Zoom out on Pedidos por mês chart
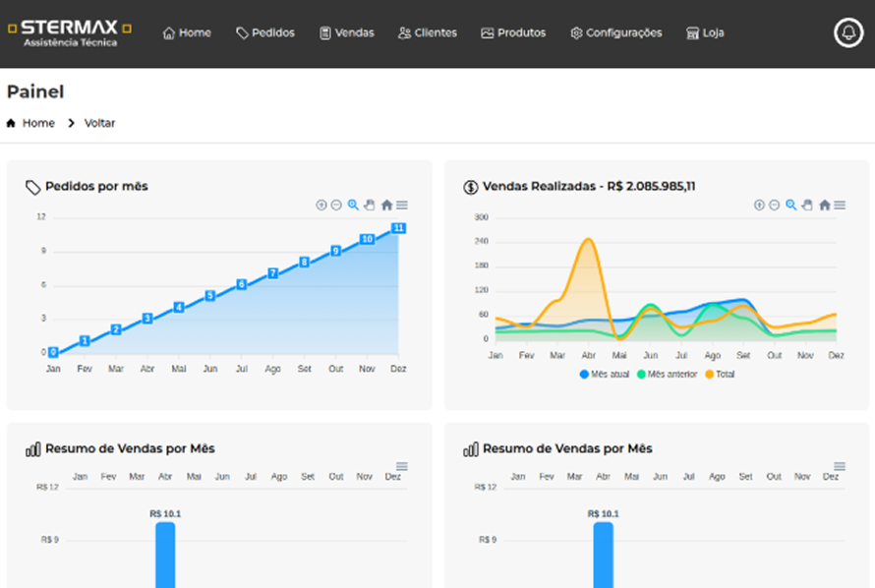875x588 pixels. tap(336, 205)
